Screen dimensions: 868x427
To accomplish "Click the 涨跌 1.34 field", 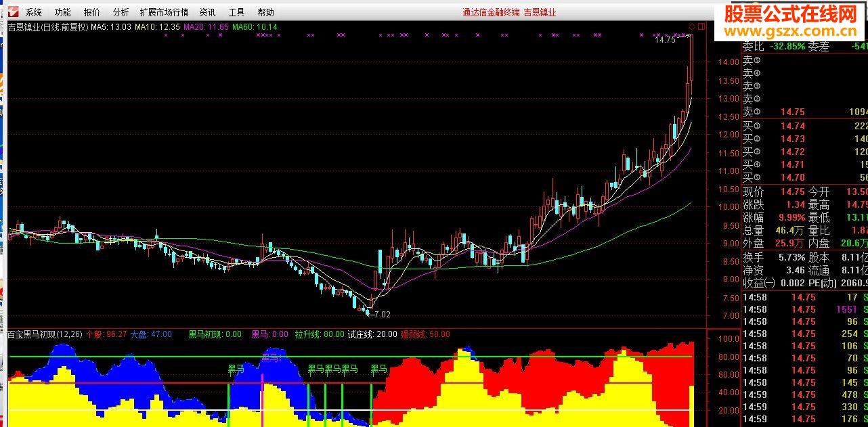I will [774, 204].
